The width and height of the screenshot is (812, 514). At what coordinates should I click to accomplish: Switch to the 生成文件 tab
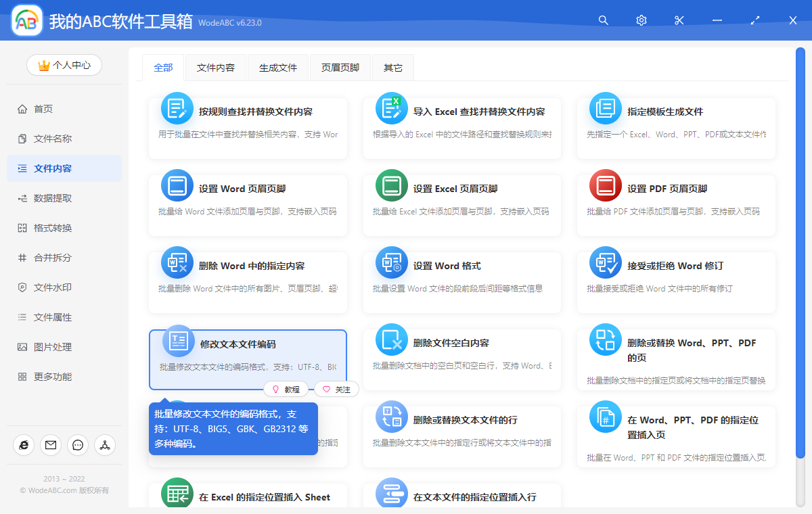[277, 68]
